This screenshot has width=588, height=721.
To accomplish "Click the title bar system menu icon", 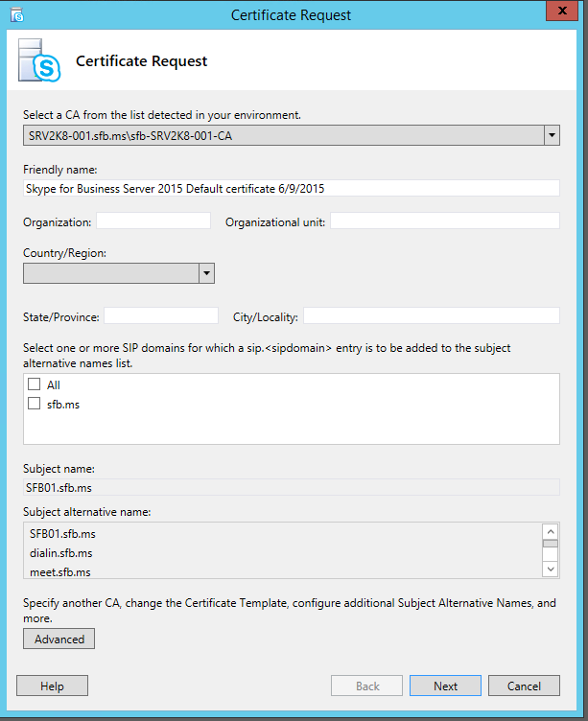I will pos(15,14).
